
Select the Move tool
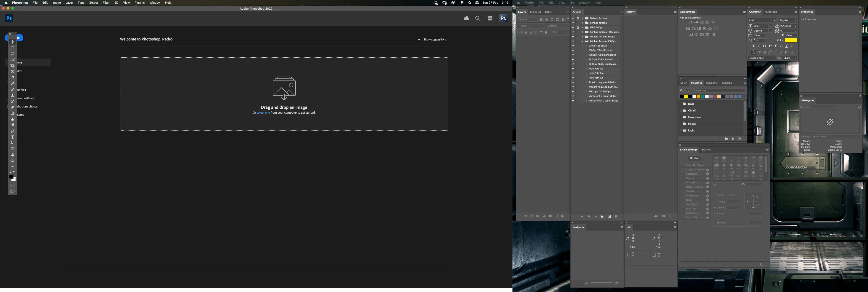pos(12,42)
